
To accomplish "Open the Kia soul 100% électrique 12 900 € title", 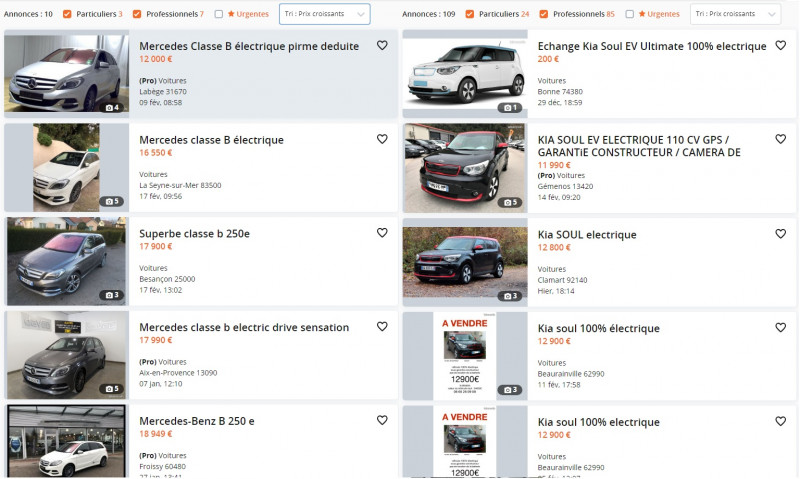I will click(x=598, y=329).
